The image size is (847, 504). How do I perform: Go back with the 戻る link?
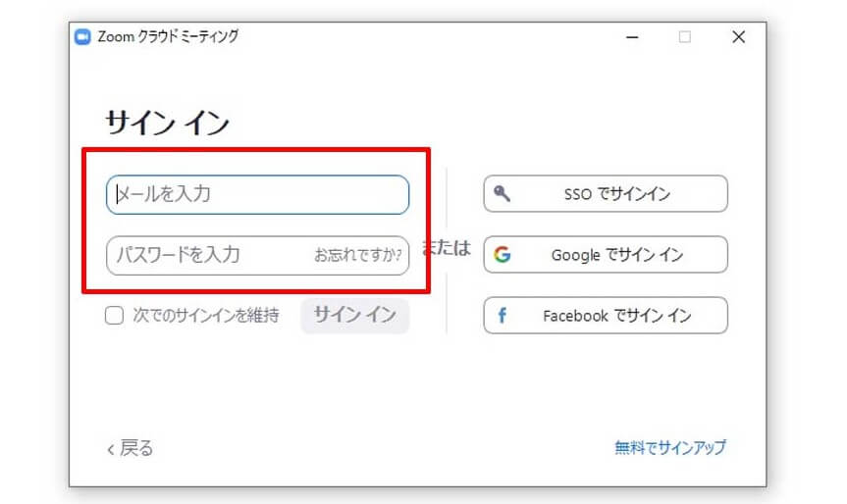131,448
